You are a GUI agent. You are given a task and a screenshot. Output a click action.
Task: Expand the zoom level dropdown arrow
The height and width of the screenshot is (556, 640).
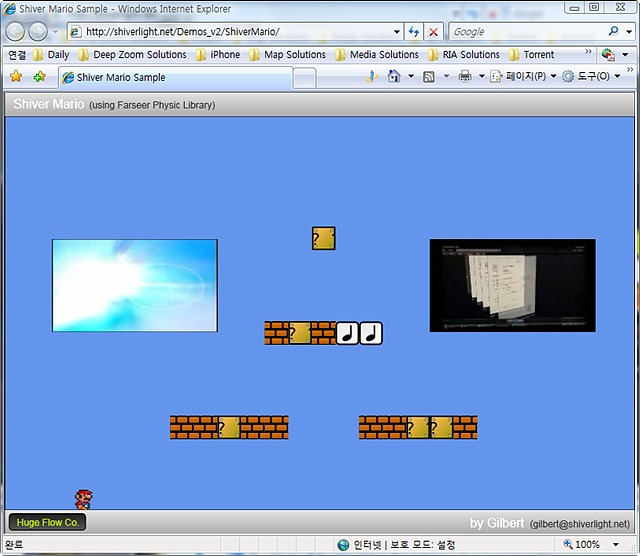pos(616,544)
